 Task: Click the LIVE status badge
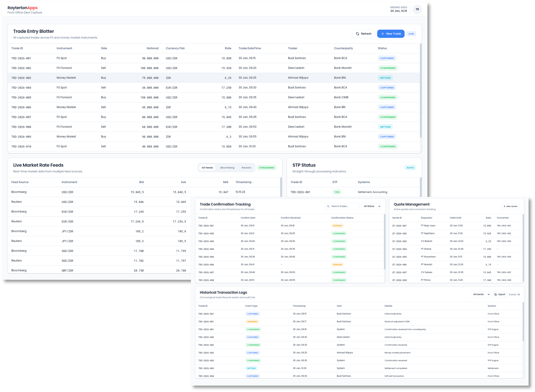pyautogui.click(x=411, y=34)
